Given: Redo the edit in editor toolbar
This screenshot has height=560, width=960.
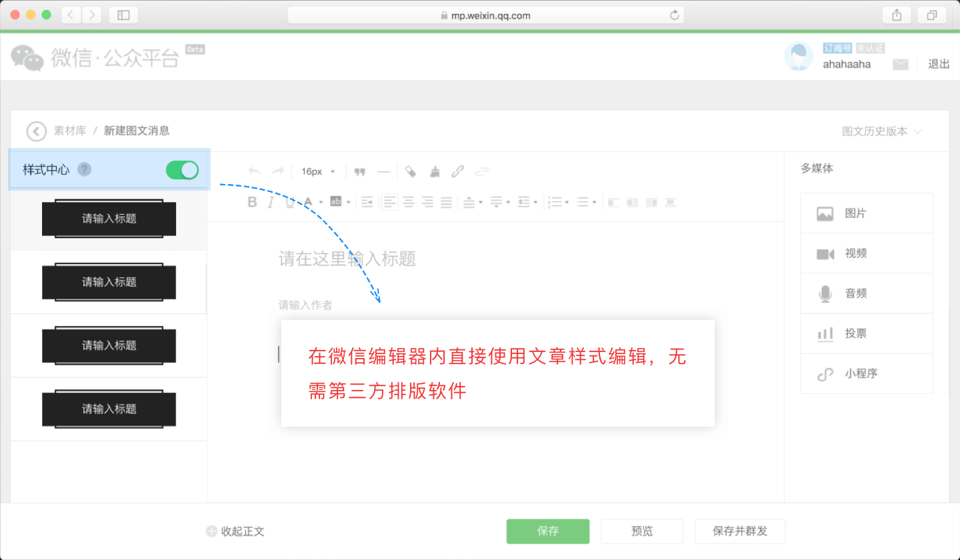Looking at the screenshot, I should (x=277, y=171).
